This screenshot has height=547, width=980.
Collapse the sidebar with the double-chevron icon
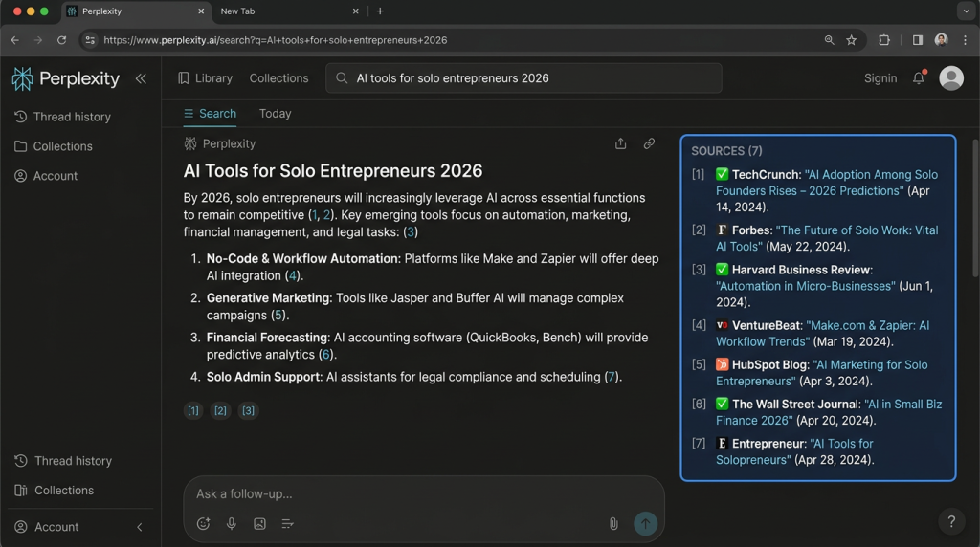(x=141, y=78)
